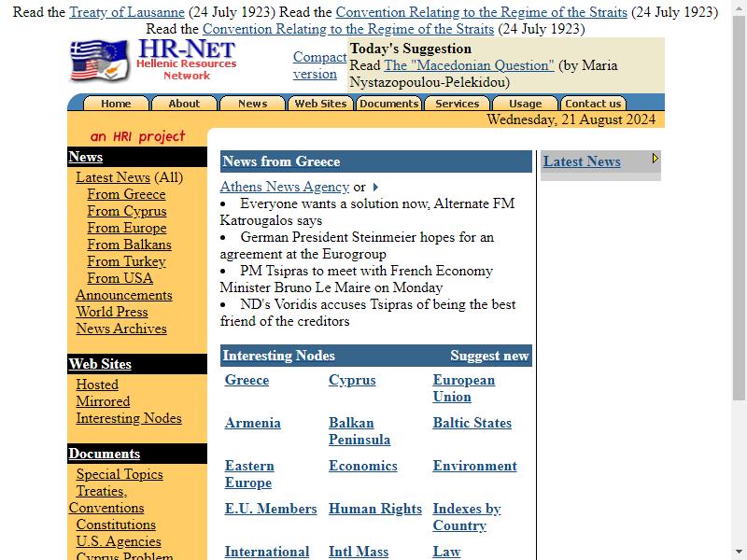The image size is (747, 560).
Task: Open the Athens News Agency link
Action: [x=285, y=187]
